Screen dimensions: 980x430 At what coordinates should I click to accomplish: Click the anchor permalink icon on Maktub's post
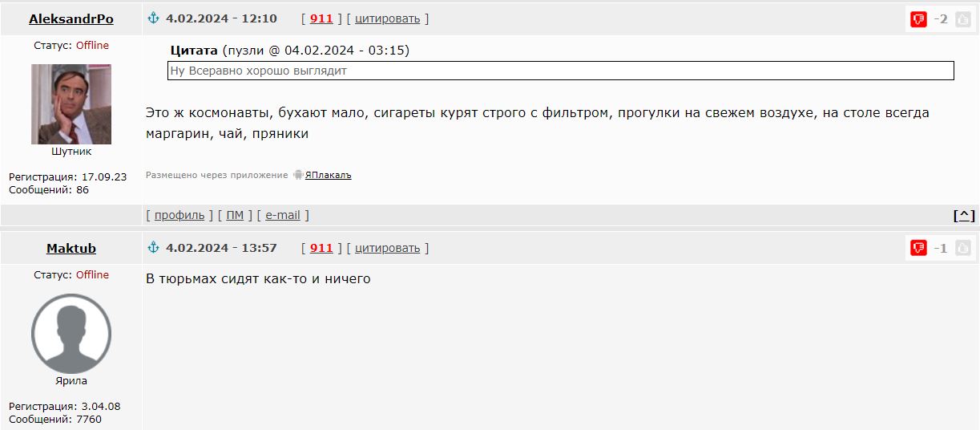(154, 248)
